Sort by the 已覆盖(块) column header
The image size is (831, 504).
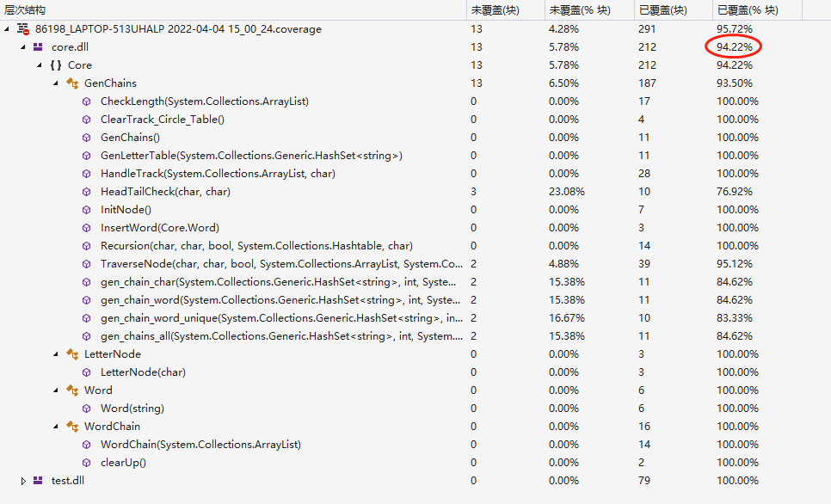[673, 10]
